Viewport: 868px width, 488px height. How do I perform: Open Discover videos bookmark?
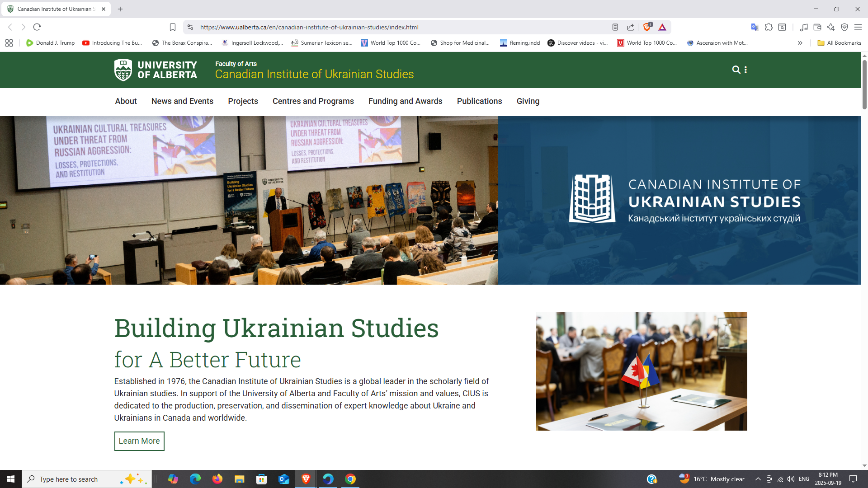(x=578, y=43)
